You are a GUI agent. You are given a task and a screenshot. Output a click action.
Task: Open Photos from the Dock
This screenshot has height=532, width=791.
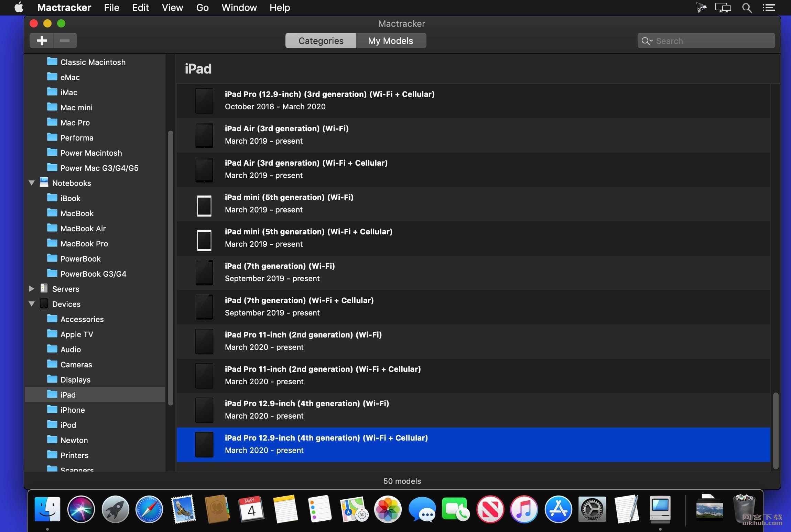click(x=388, y=509)
